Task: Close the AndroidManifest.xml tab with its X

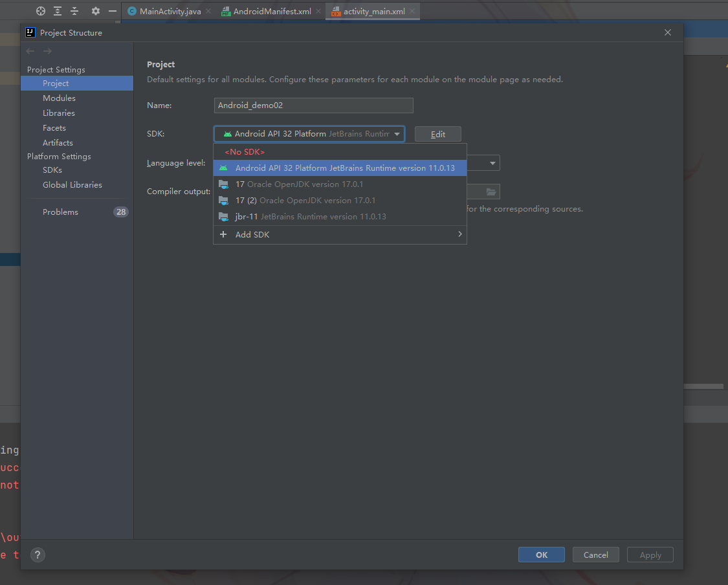Action: coord(318,11)
